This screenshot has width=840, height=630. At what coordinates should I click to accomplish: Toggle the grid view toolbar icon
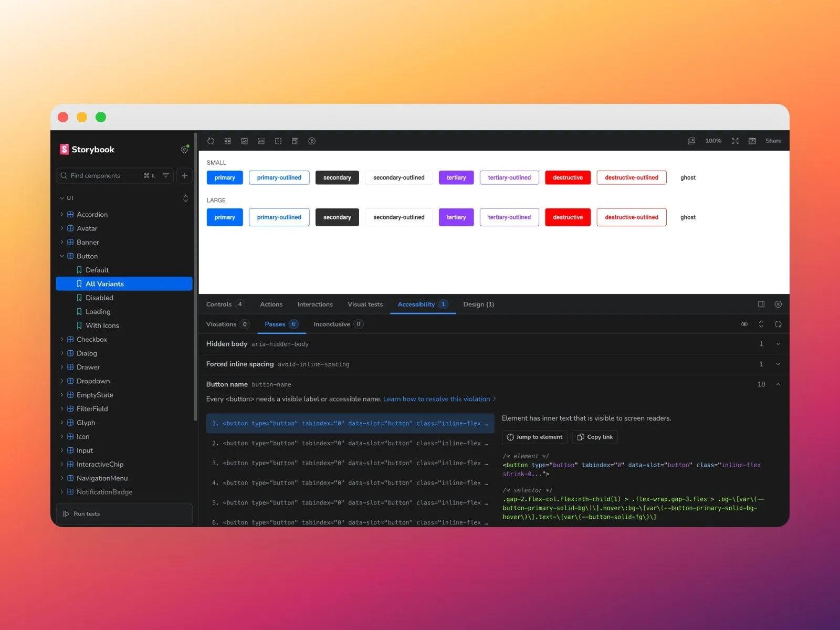(x=227, y=141)
